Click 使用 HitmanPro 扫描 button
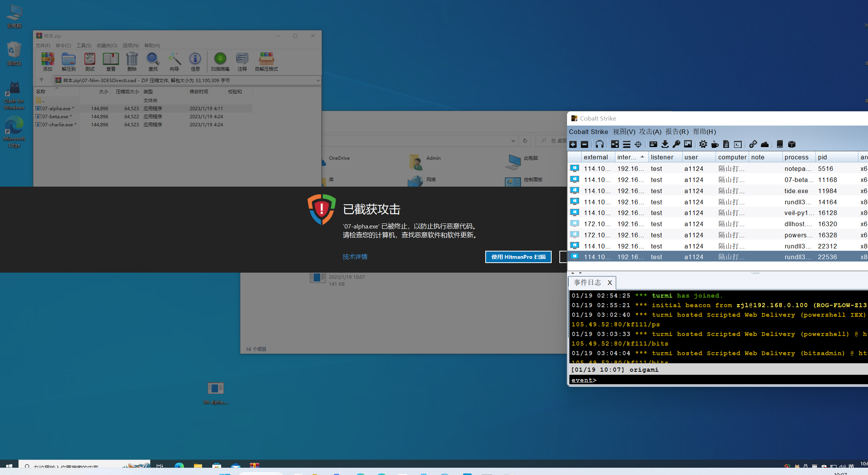Image resolution: width=868 pixels, height=475 pixels. [x=518, y=257]
